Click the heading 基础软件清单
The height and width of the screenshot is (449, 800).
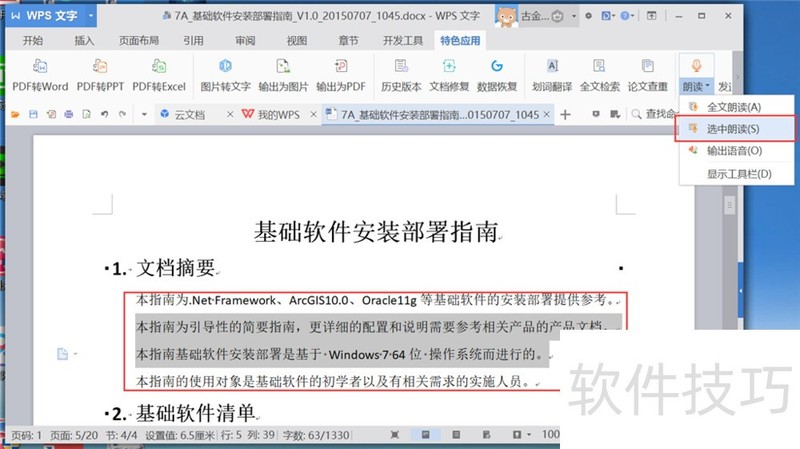point(195,413)
